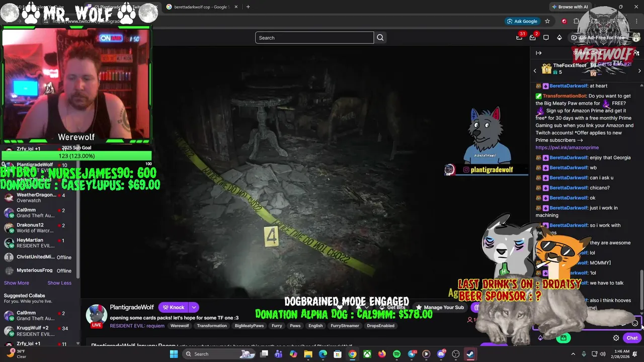Open PlantigradeWolf channel avatar with LIVE badge
Screen dimensions: 644x362
click(96, 315)
